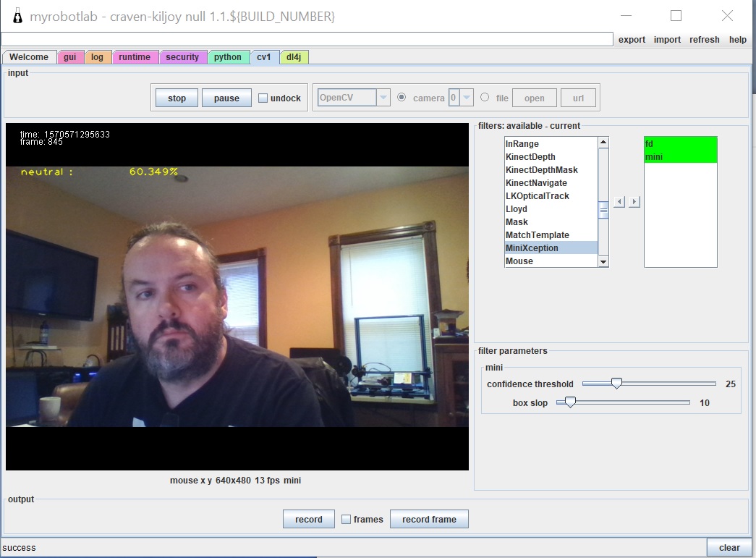Select the Mask filter

pyautogui.click(x=551, y=222)
